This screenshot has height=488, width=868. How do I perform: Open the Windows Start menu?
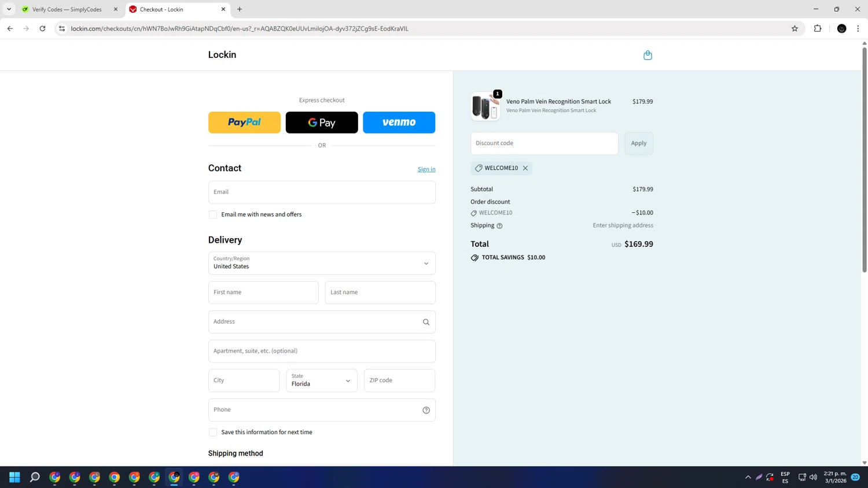(14, 477)
